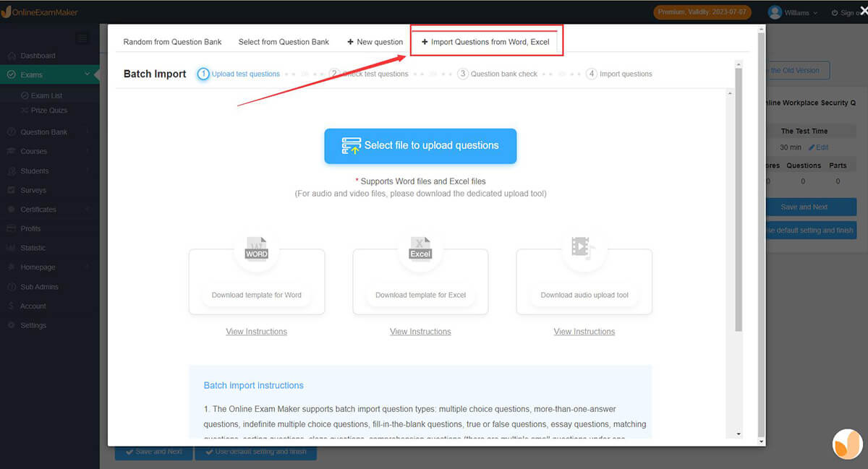The width and height of the screenshot is (868, 469).
Task: Click Download template for Word button
Action: [256, 295]
